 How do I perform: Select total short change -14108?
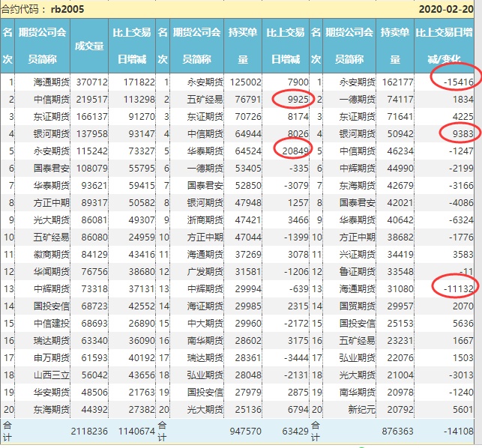pyautogui.click(x=458, y=431)
